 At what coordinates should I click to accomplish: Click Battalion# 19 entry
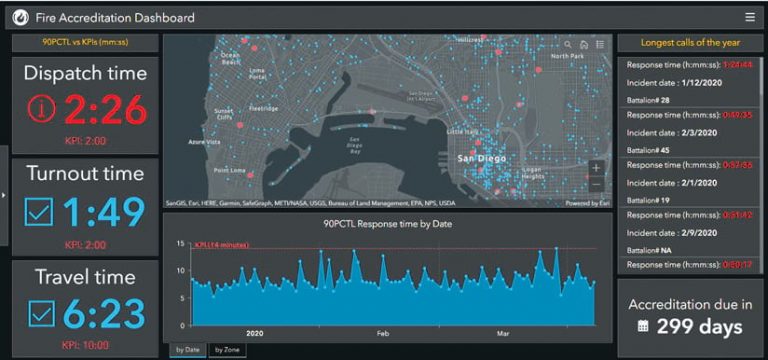click(648, 200)
